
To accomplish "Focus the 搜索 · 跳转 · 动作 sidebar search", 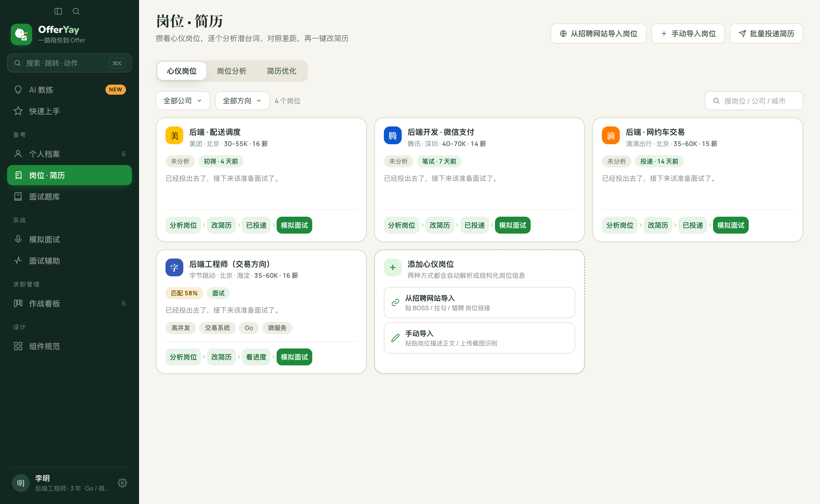I will click(x=70, y=63).
